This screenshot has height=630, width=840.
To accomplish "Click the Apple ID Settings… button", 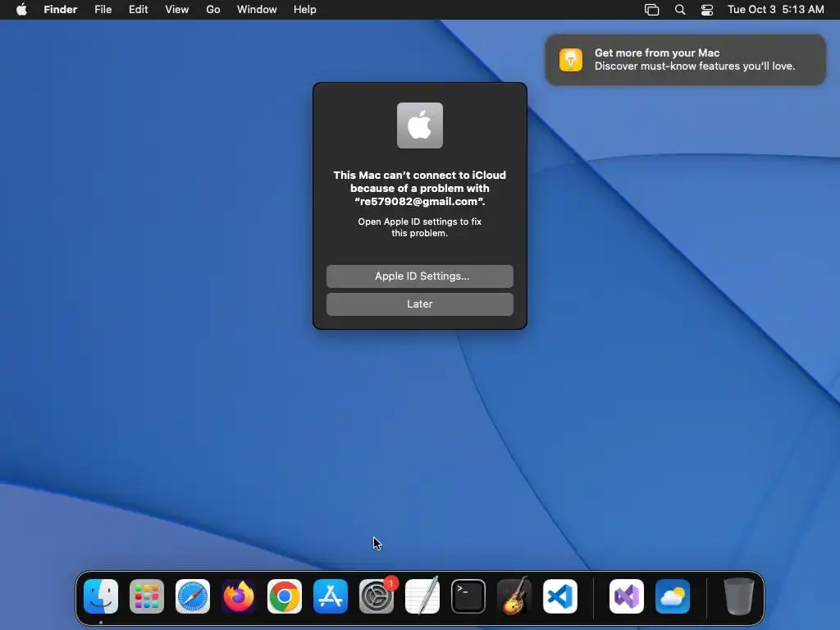I will click(420, 276).
